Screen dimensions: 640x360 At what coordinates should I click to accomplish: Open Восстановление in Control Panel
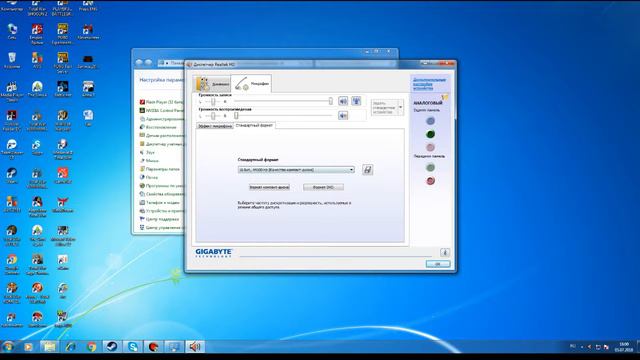click(158, 127)
